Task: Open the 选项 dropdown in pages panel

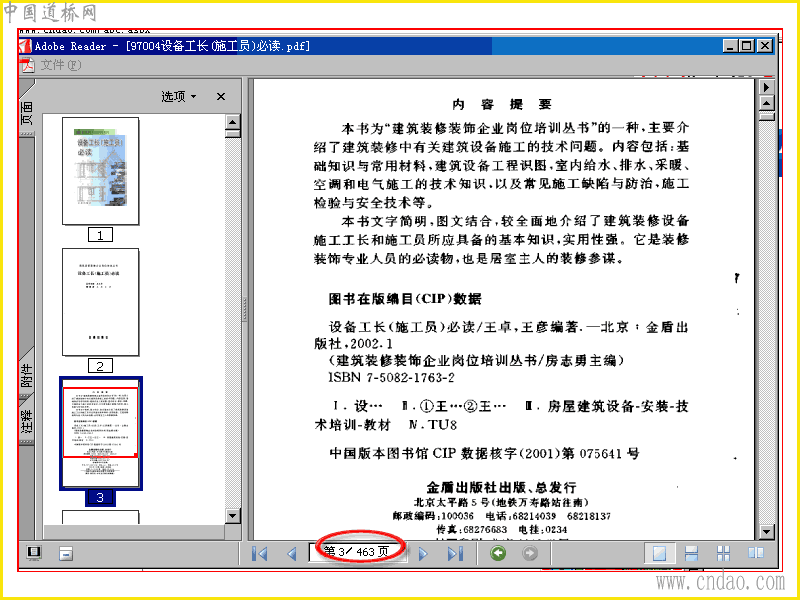Action: [179, 96]
